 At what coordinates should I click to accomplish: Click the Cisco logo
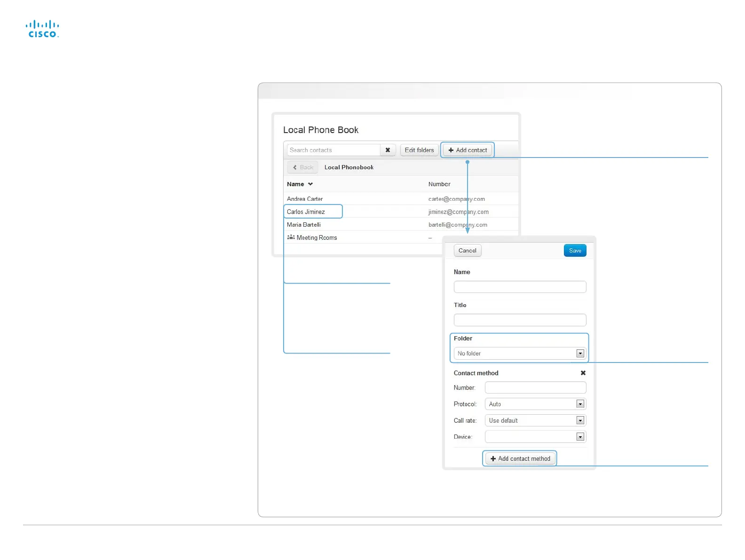tap(42, 29)
